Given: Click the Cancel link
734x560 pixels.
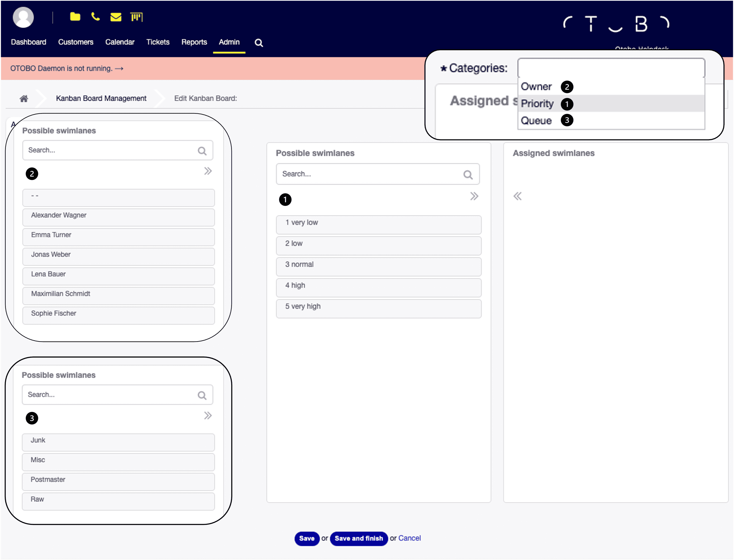Looking at the screenshot, I should click(409, 538).
